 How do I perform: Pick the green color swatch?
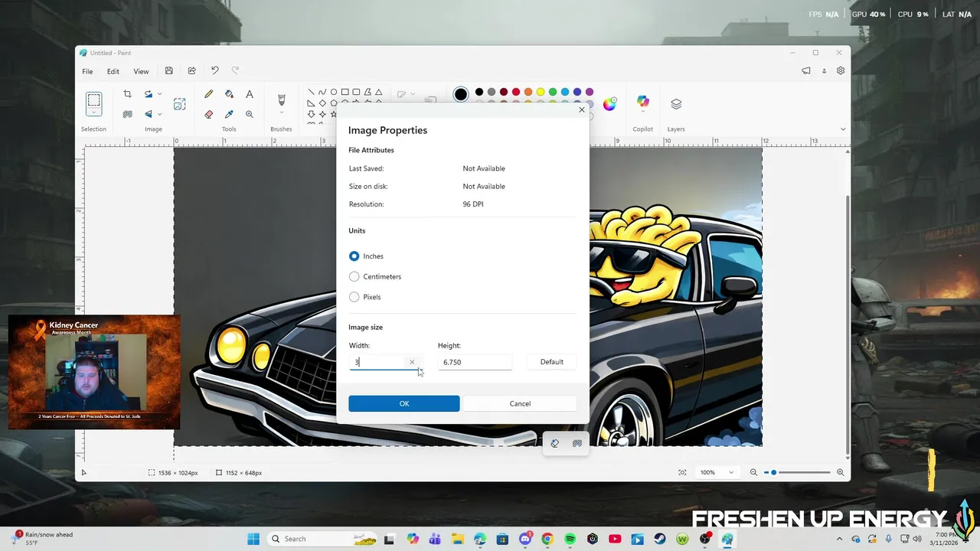click(553, 92)
